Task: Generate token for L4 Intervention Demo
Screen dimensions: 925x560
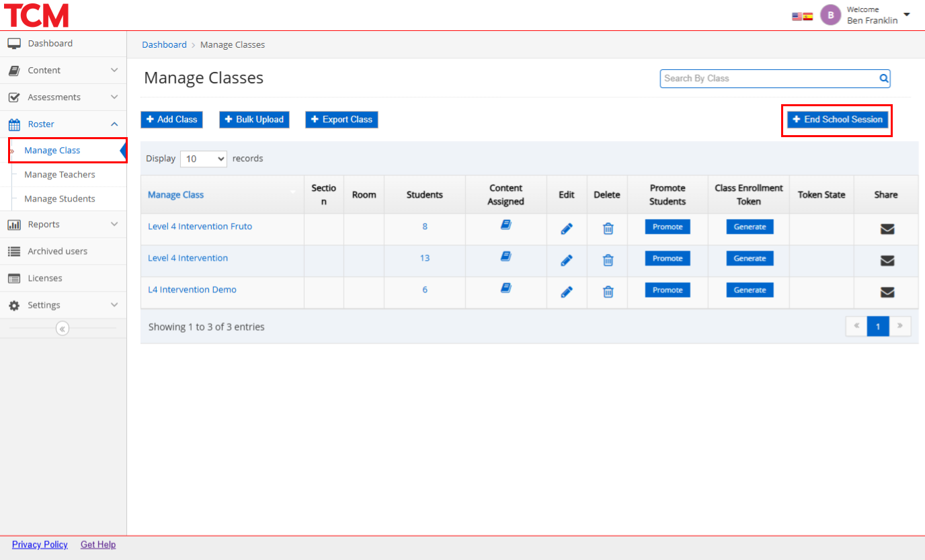Action: pyautogui.click(x=750, y=290)
